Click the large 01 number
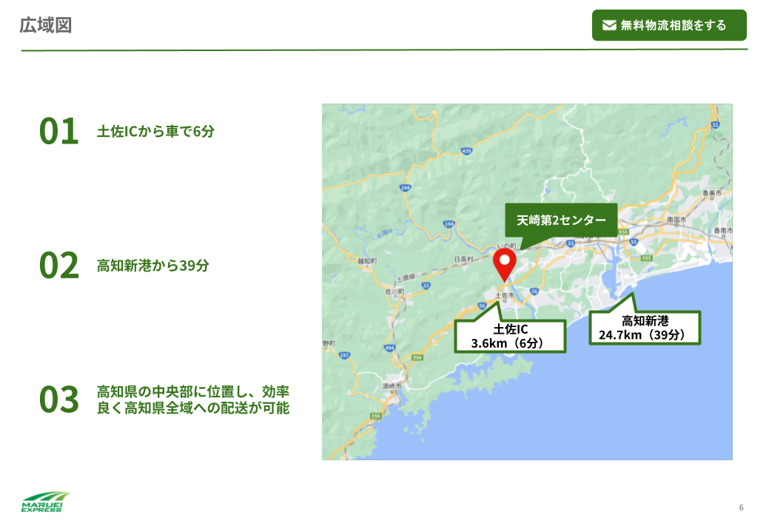769x532 pixels. point(58,132)
